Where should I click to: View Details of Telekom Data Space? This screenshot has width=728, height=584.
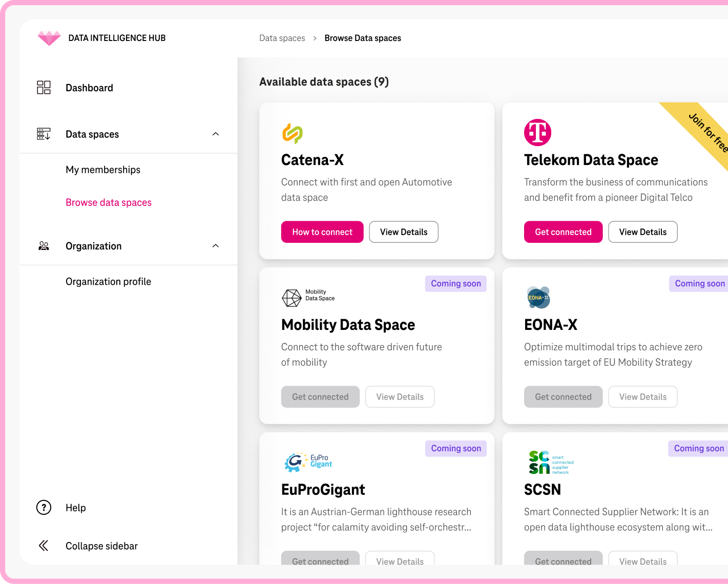pos(642,232)
